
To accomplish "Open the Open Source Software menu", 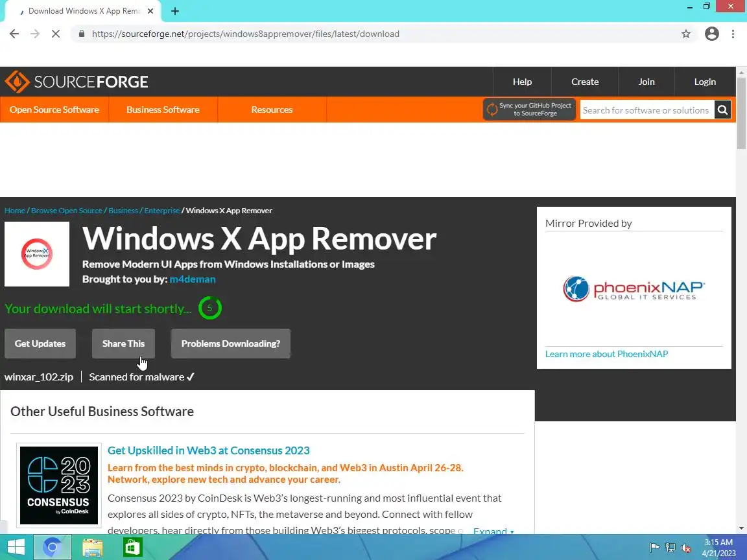I will pyautogui.click(x=54, y=110).
